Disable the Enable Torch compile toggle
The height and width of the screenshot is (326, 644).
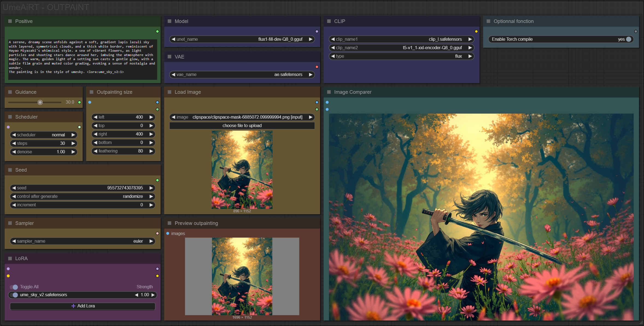628,39
